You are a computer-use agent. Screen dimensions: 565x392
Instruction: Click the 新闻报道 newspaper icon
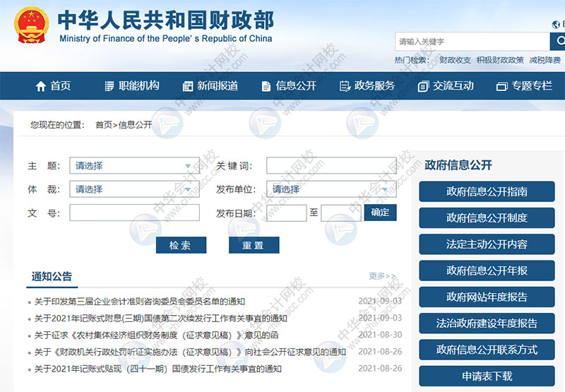click(x=188, y=86)
